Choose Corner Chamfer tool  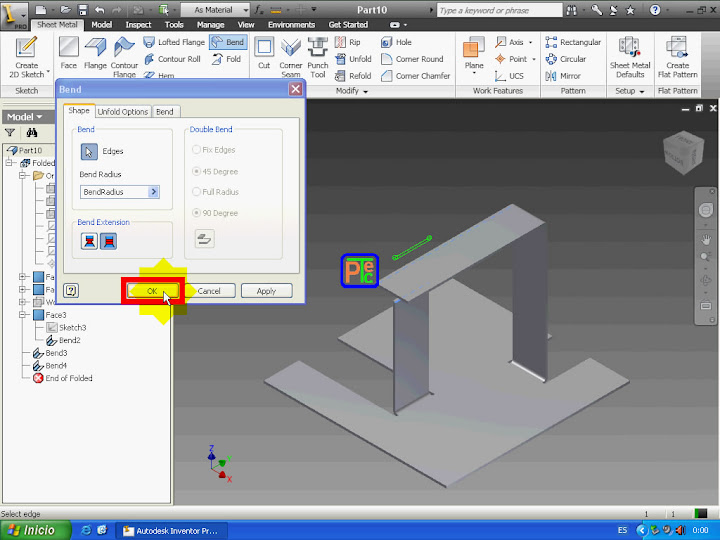click(x=416, y=76)
